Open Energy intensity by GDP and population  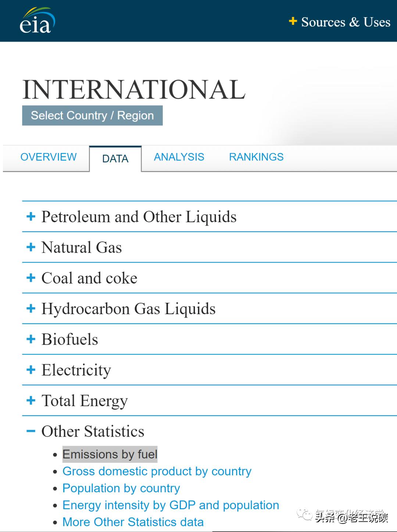tap(171, 505)
